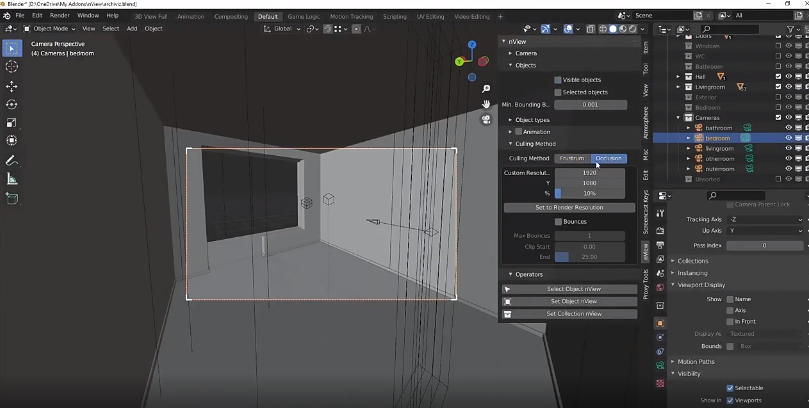Toggle visibility eye of bedroom camera
The width and height of the screenshot is (809, 408).
click(x=789, y=138)
